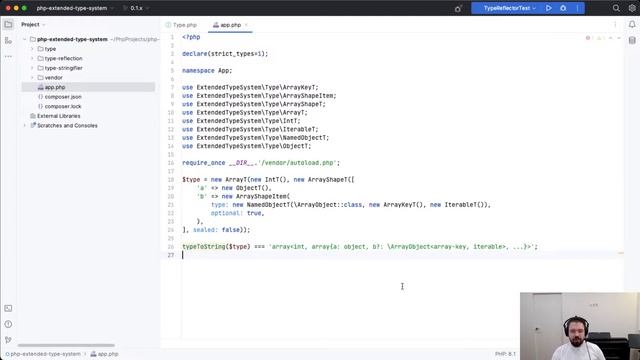Open the Terminal tool window
640x360 pixels.
click(8, 308)
